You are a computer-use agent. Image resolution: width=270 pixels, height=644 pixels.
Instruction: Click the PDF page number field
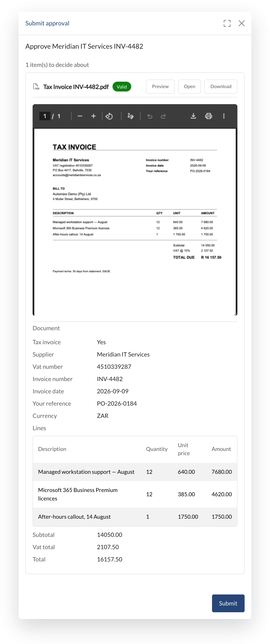pyautogui.click(x=45, y=116)
